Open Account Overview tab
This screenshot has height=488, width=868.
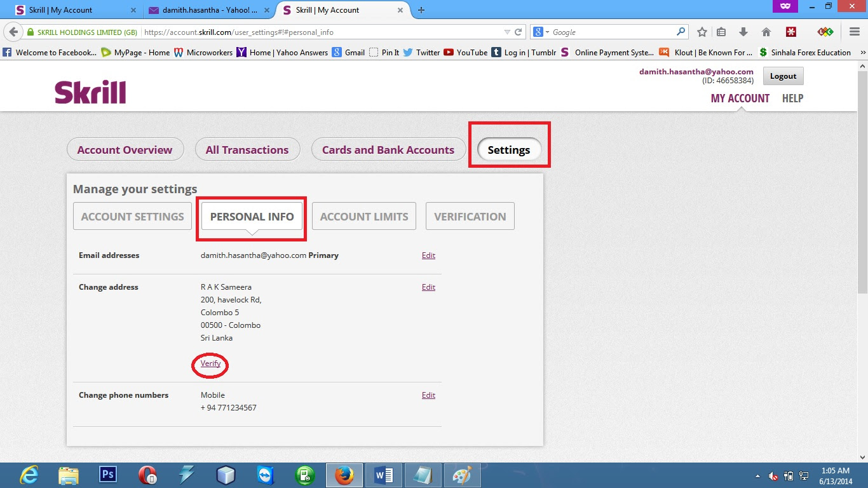pos(125,150)
